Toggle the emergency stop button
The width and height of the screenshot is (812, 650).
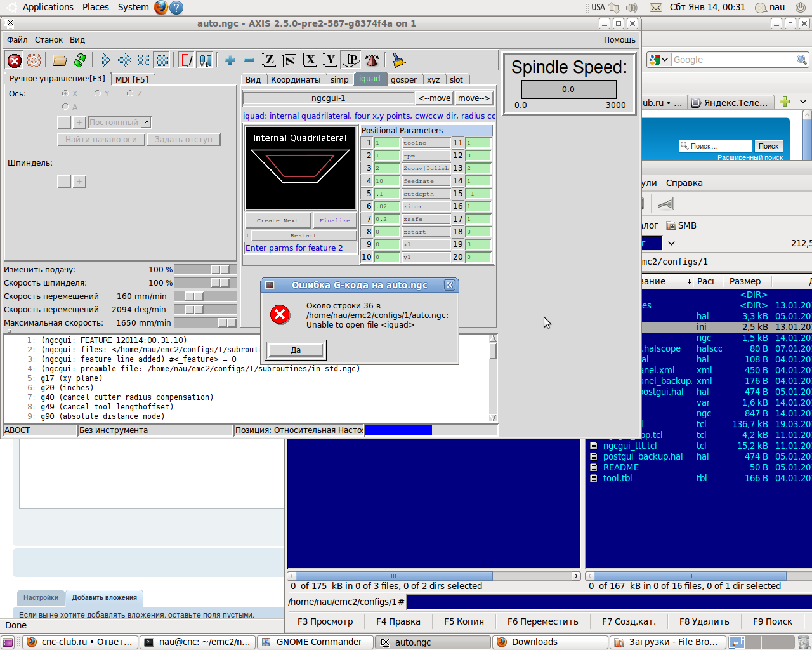point(14,60)
